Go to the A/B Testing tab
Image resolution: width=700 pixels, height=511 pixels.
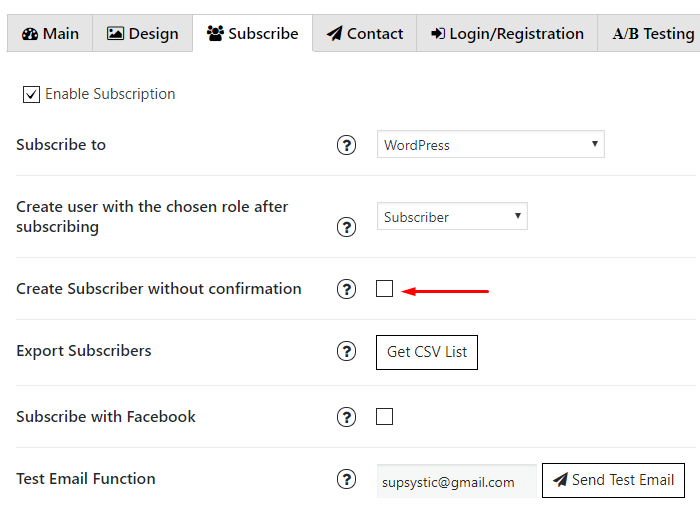tap(653, 33)
